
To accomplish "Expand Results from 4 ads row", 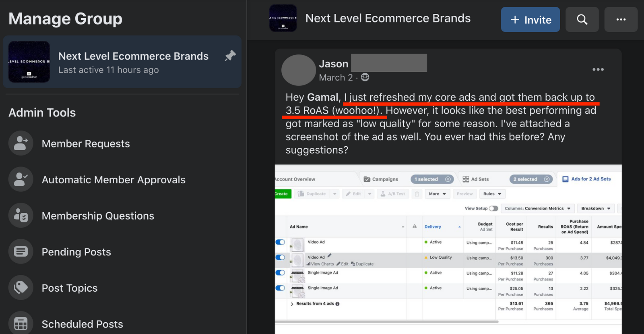I will [292, 304].
